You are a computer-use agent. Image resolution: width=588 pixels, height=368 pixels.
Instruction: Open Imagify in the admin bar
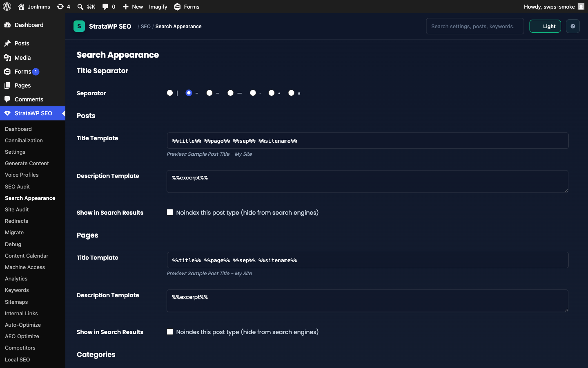point(158,7)
